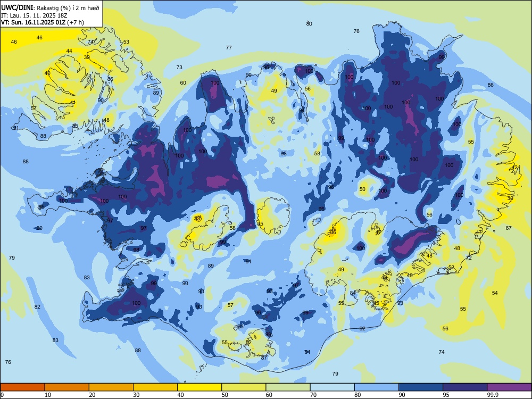Click the legend tick label '70'
Image resolution: width=532 pixels, height=399 pixels.
tap(313, 395)
